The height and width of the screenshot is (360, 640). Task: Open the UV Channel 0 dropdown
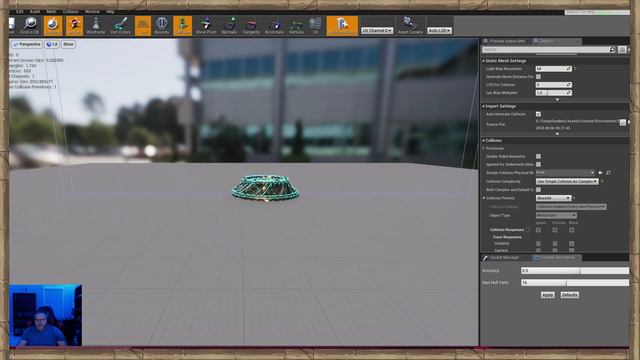[377, 31]
